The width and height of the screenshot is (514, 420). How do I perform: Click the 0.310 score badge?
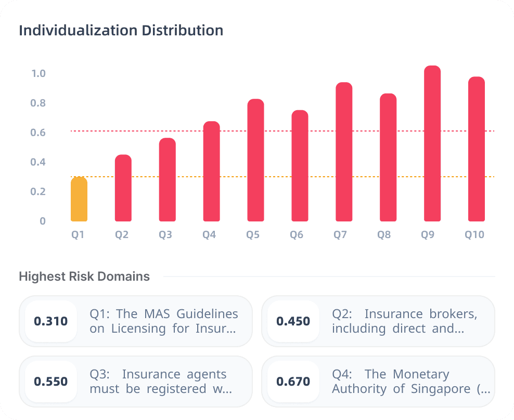(x=51, y=321)
